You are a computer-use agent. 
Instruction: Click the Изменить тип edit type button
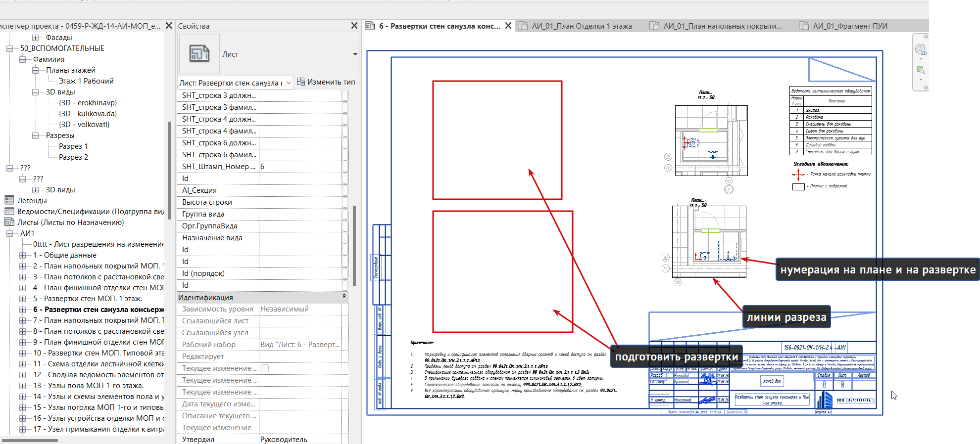(x=326, y=82)
